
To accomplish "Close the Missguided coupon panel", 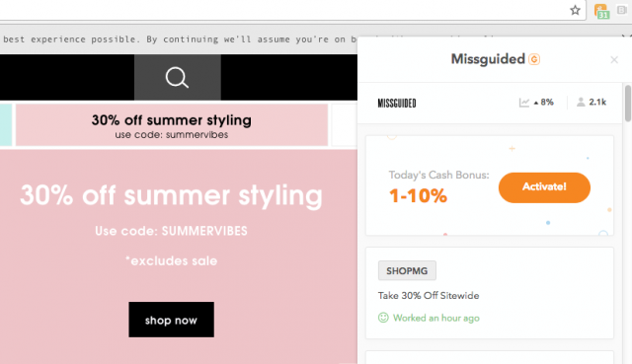I will pyautogui.click(x=614, y=60).
